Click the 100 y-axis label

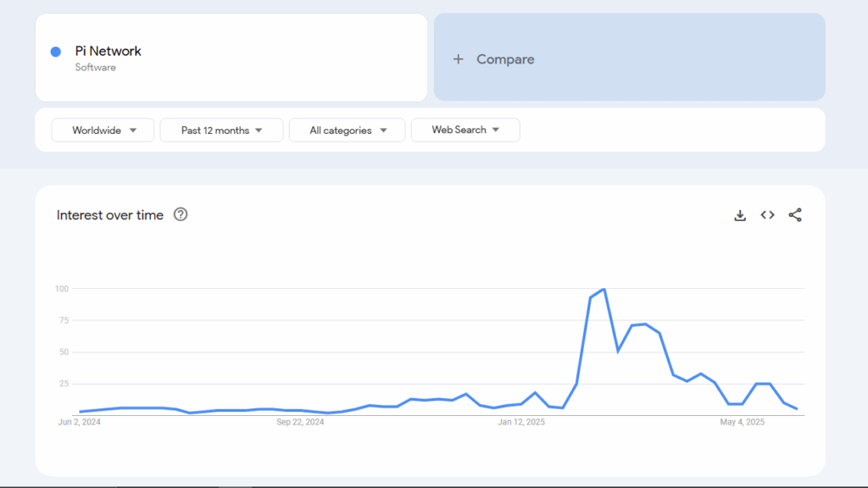pyautogui.click(x=61, y=289)
